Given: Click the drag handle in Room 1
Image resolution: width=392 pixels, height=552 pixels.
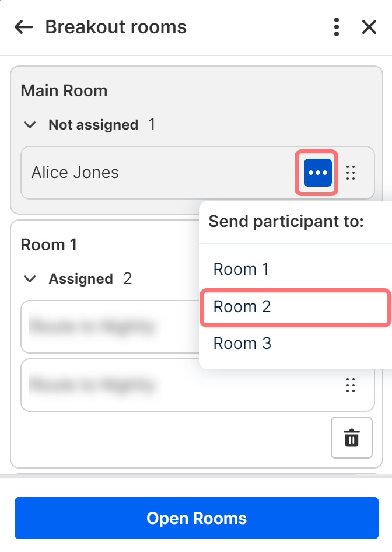Looking at the screenshot, I should pyautogui.click(x=351, y=385).
